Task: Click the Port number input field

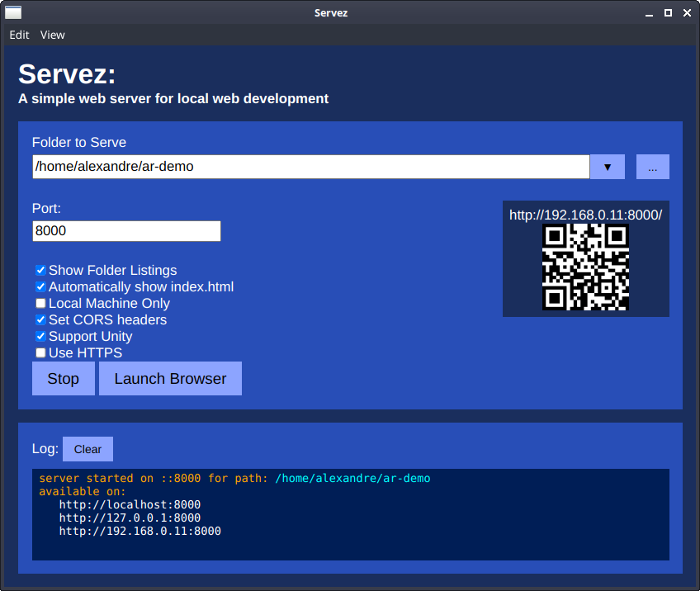Action: 126,231
